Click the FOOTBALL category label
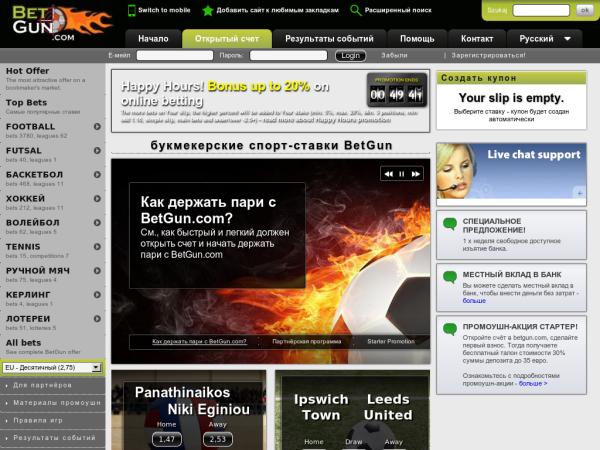The width and height of the screenshot is (600, 450). click(x=30, y=126)
